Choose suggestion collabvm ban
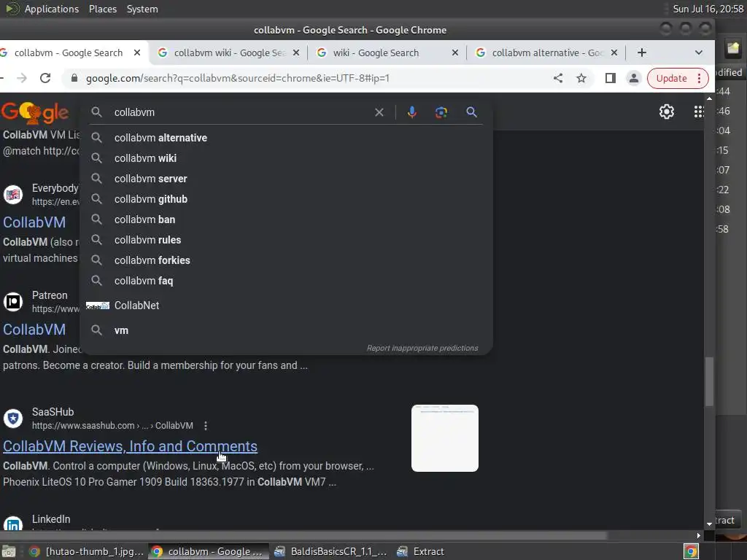Image resolution: width=747 pixels, height=560 pixels. [286, 219]
